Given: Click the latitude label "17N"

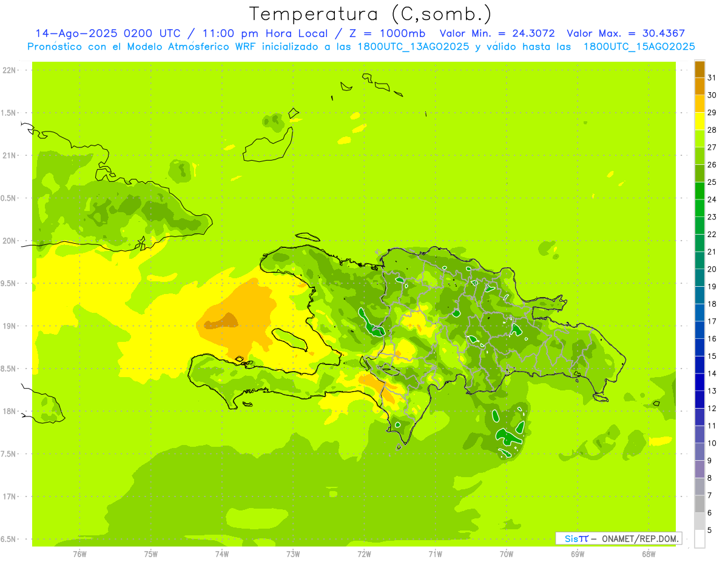Looking at the screenshot, I should (10, 497).
